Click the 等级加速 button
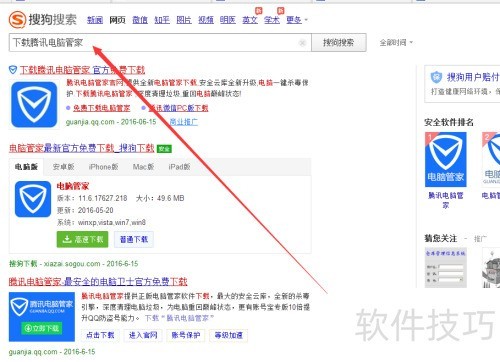The height and width of the screenshot is (362, 500). pyautogui.click(x=229, y=335)
